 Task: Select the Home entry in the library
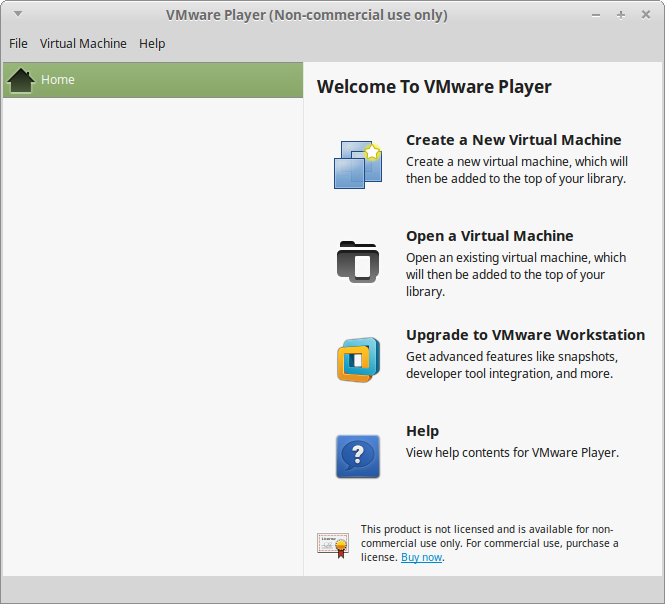click(153, 80)
